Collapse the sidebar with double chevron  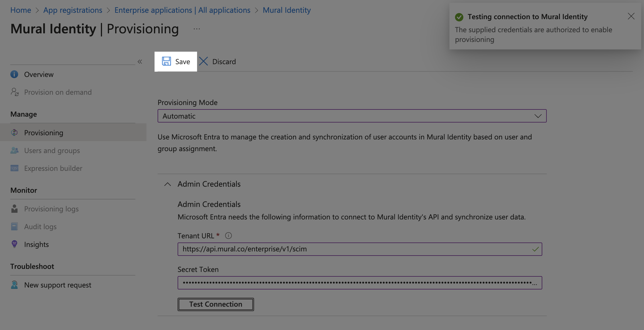(x=140, y=62)
